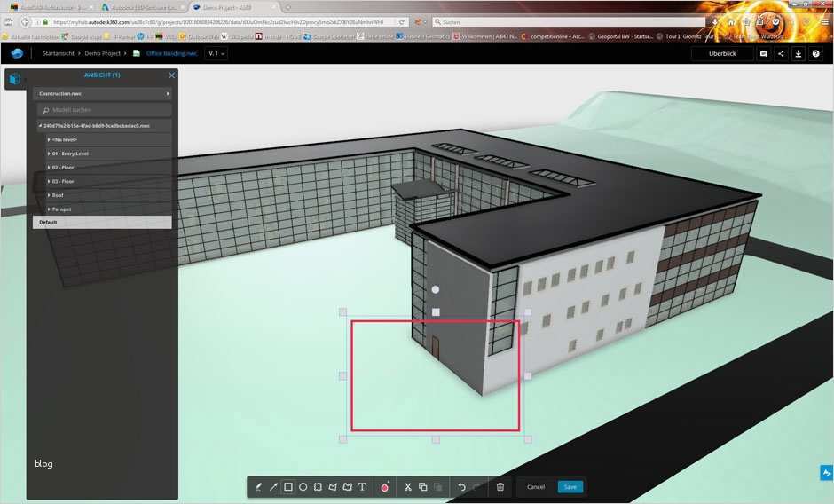
Task: Open a new browser tab
Action: pos(288,7)
